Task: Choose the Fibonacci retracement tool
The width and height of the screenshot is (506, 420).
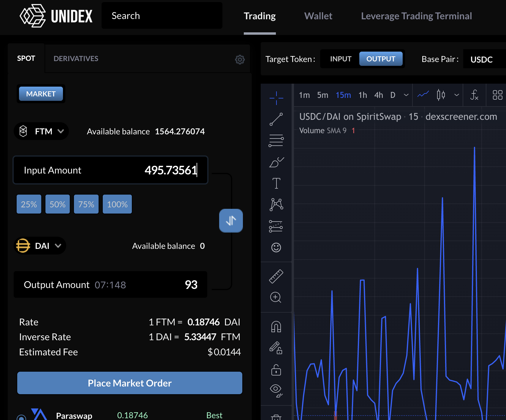Action: (276, 141)
